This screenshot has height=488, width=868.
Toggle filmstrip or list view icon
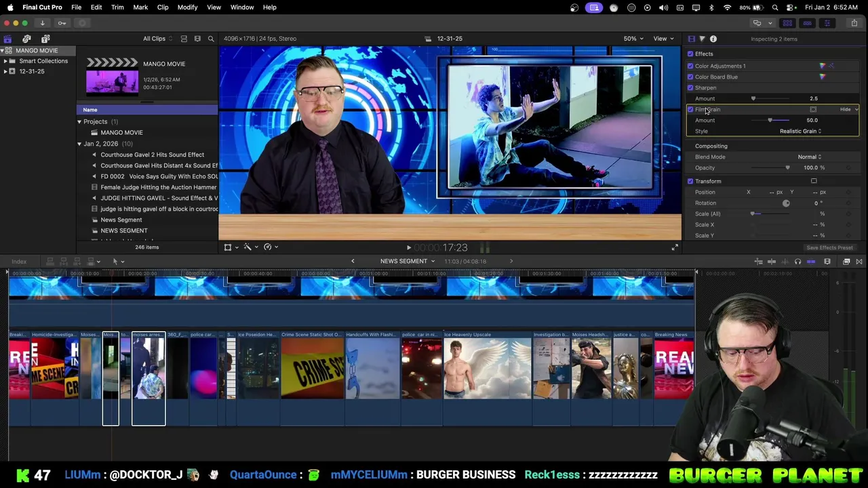197,39
